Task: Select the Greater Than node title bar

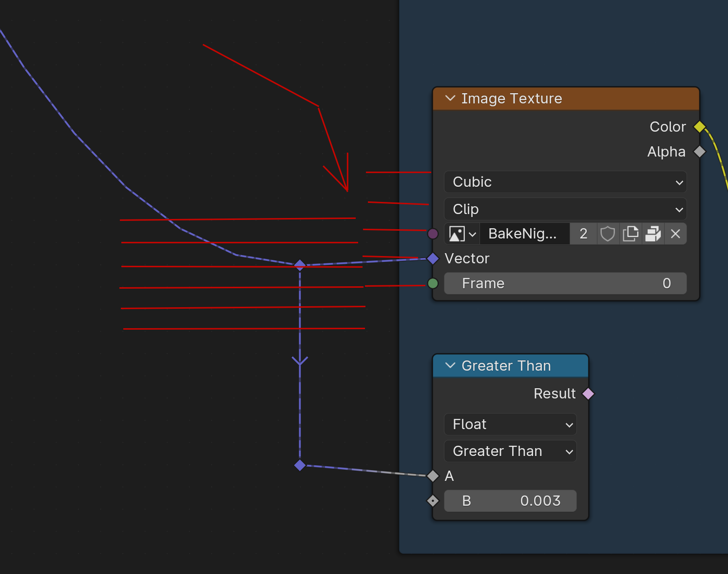Action: pos(511,366)
